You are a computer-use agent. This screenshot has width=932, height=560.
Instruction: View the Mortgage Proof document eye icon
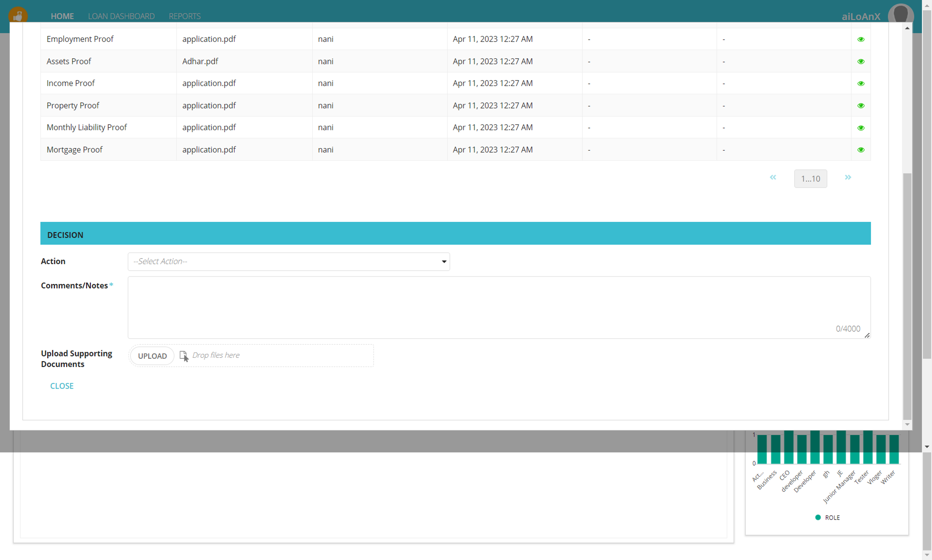pos(861,150)
